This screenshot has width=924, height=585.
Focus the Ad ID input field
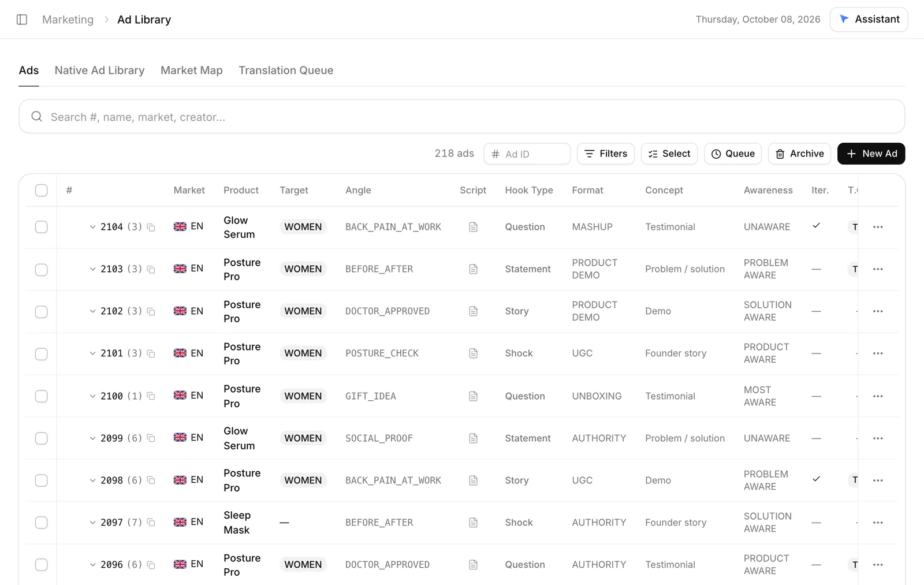tap(527, 154)
